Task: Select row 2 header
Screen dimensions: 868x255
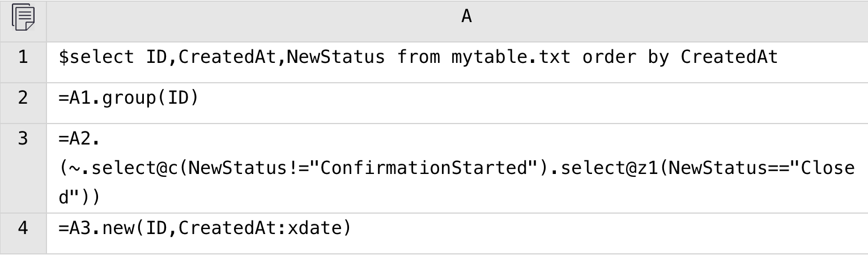Action: click(x=23, y=98)
